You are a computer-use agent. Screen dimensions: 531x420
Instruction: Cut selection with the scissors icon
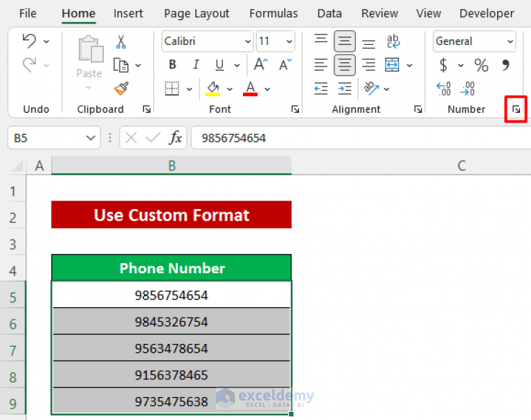(121, 42)
